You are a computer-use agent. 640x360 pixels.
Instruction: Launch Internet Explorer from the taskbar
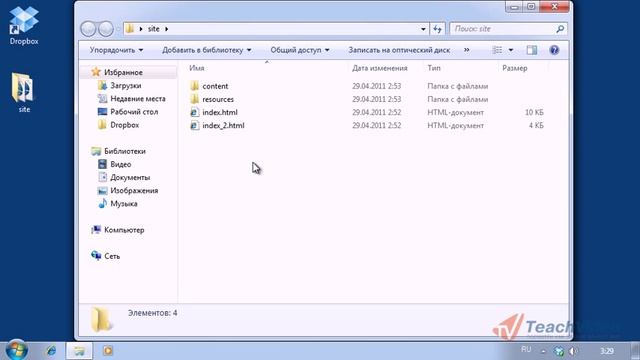tap(51, 351)
